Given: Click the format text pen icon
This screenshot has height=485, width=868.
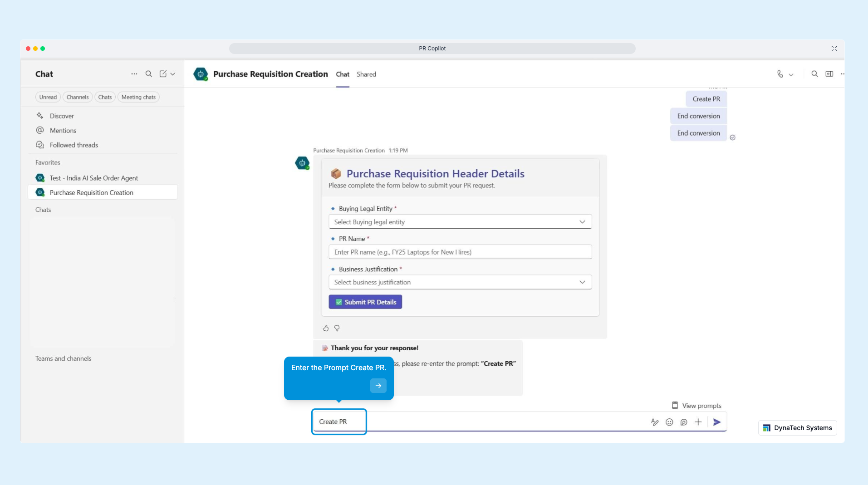Looking at the screenshot, I should (655, 422).
